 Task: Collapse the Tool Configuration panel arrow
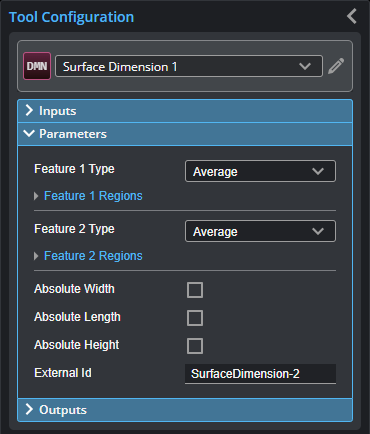pos(352,16)
